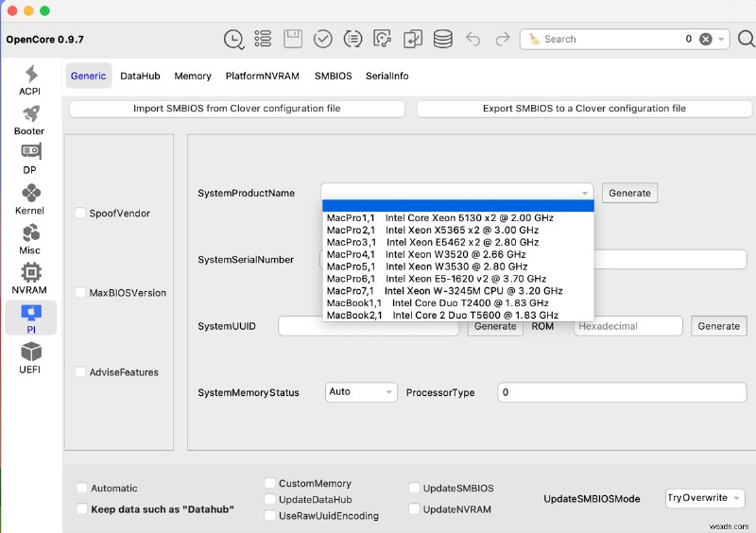Click into the ROM Hexadecimal field

[x=627, y=326]
